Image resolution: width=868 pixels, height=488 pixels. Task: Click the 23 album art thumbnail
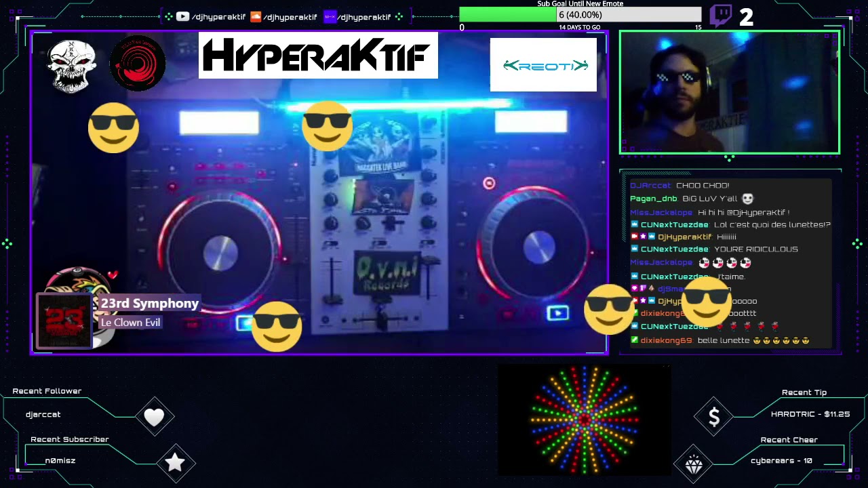point(64,321)
